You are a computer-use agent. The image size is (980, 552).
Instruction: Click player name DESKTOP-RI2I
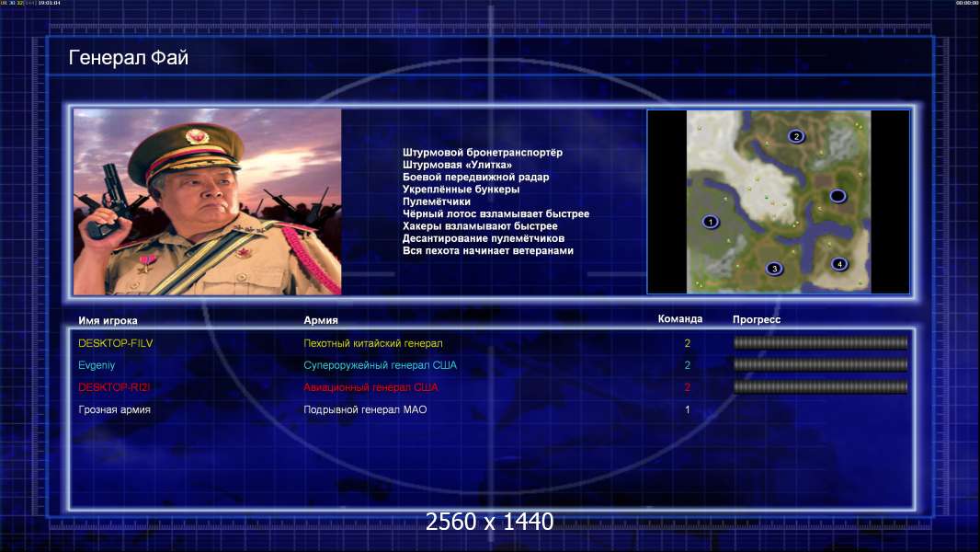[x=114, y=387]
